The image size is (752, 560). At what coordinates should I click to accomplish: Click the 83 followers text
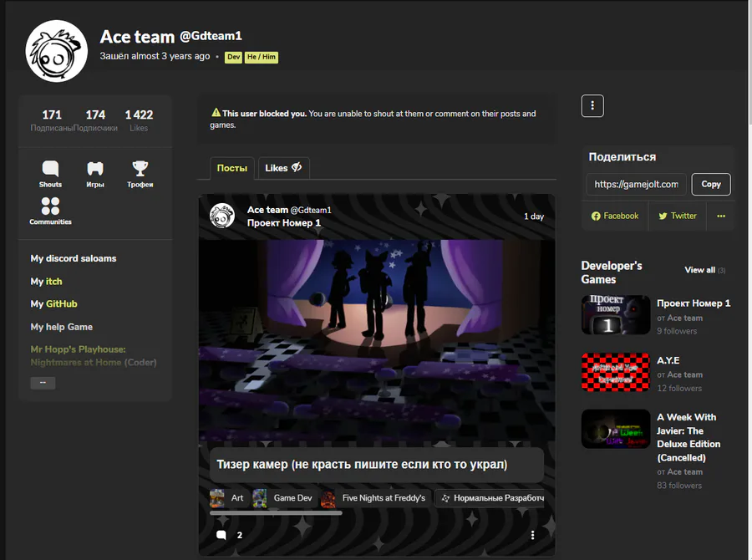tap(679, 486)
